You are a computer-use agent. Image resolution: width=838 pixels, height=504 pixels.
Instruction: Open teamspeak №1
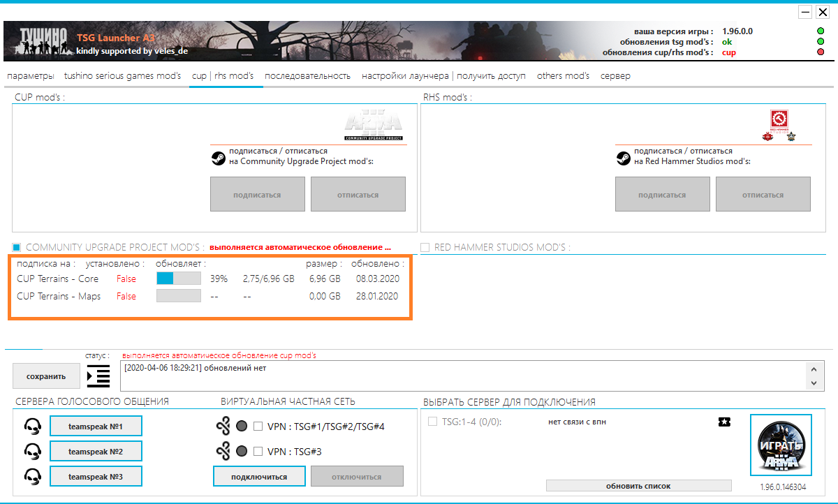96,426
